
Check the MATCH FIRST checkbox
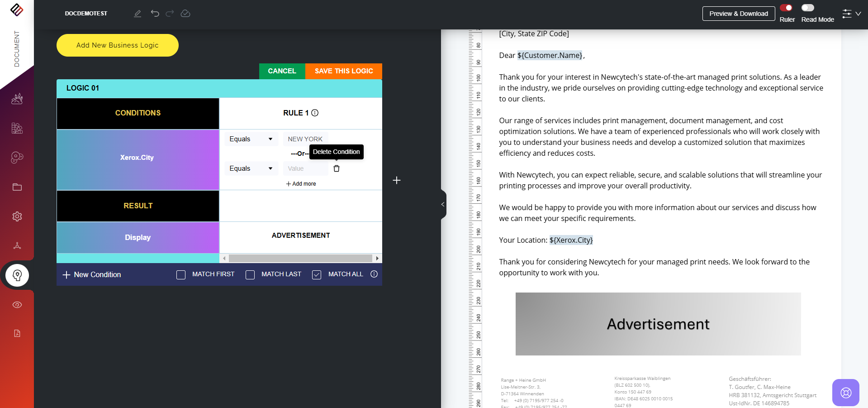point(181,275)
